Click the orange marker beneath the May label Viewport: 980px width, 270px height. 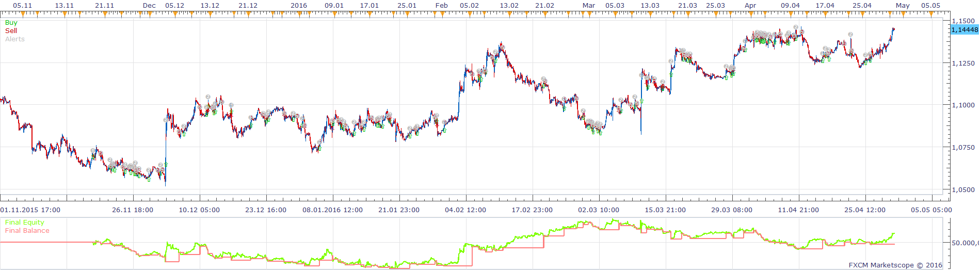tap(903, 14)
